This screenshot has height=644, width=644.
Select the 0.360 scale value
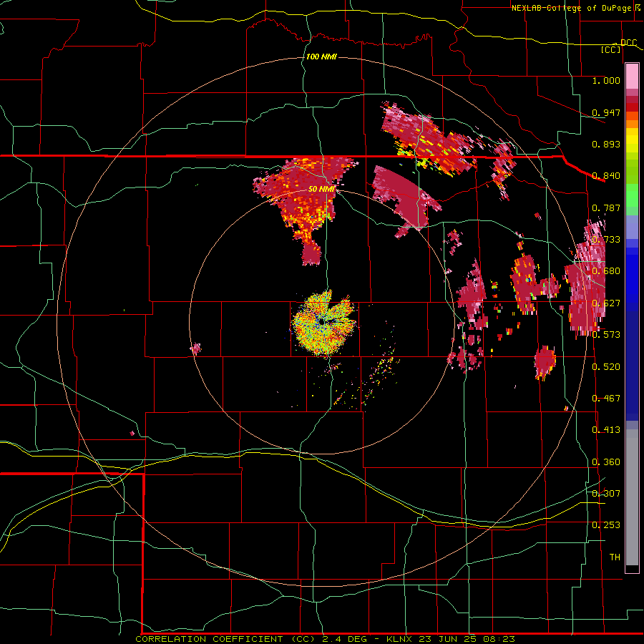(x=606, y=462)
